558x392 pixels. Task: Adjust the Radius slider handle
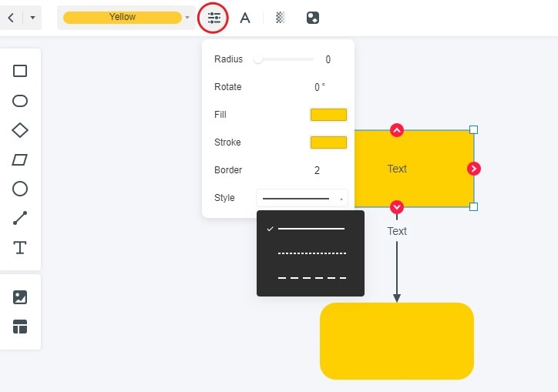tap(258, 59)
